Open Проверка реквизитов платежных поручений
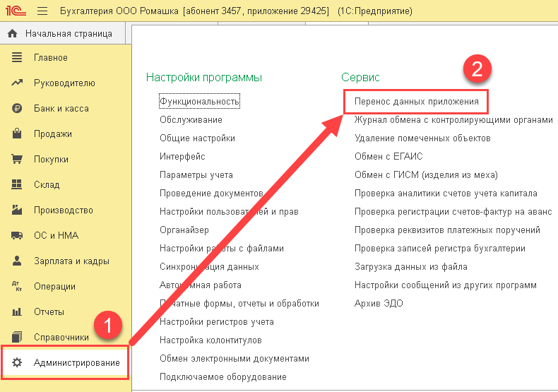The width and height of the screenshot is (558, 392). (447, 230)
